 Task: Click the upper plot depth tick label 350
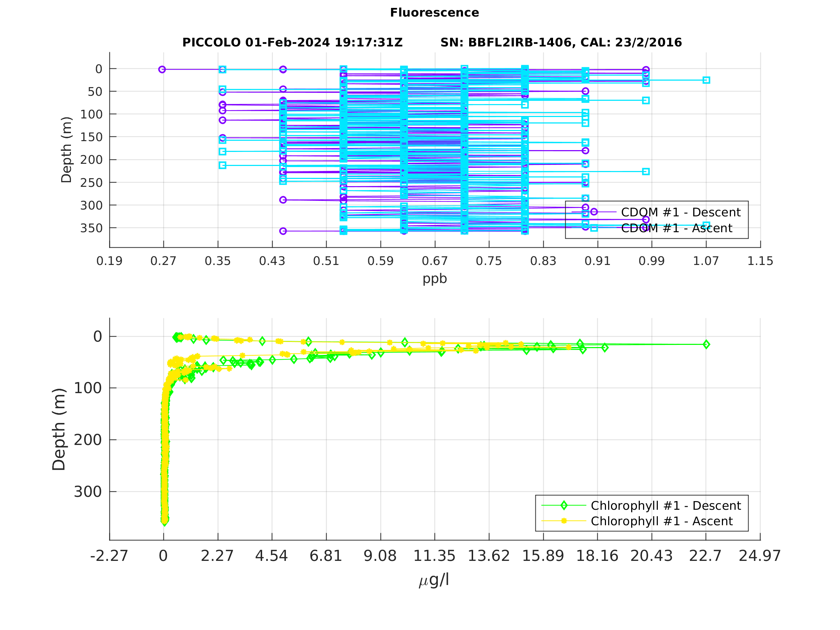pos(91,228)
